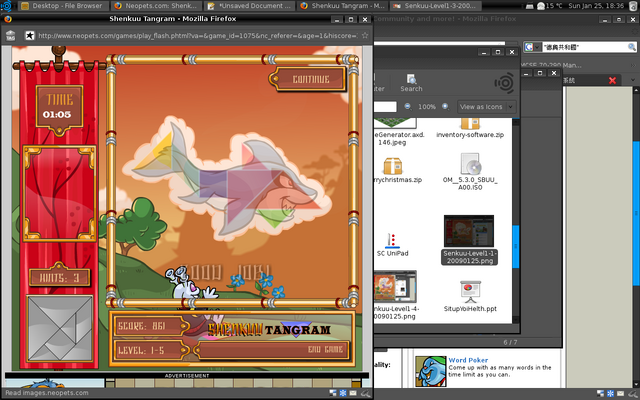Click the background Firefox page scrollbar down arrow
The height and width of the screenshot is (400, 640).
[x=636, y=384]
